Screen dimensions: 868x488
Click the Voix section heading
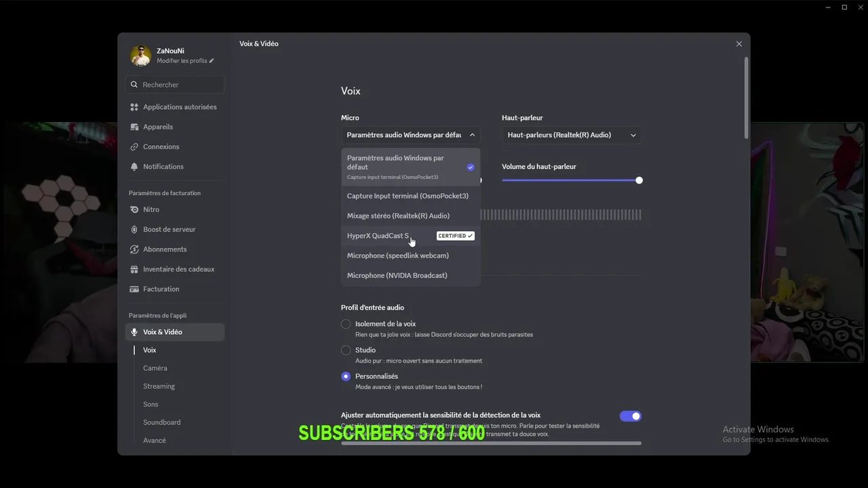(x=351, y=91)
